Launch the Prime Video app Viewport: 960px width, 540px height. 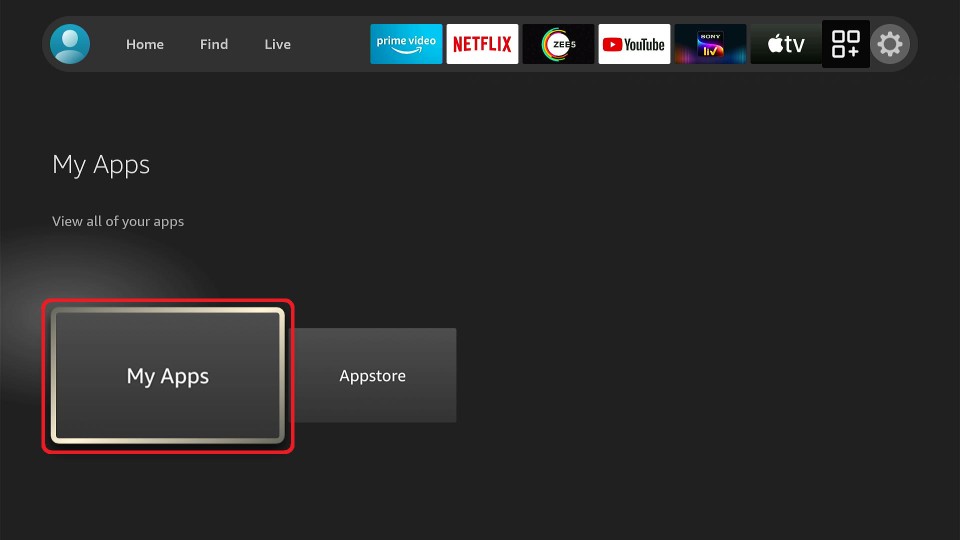click(406, 44)
